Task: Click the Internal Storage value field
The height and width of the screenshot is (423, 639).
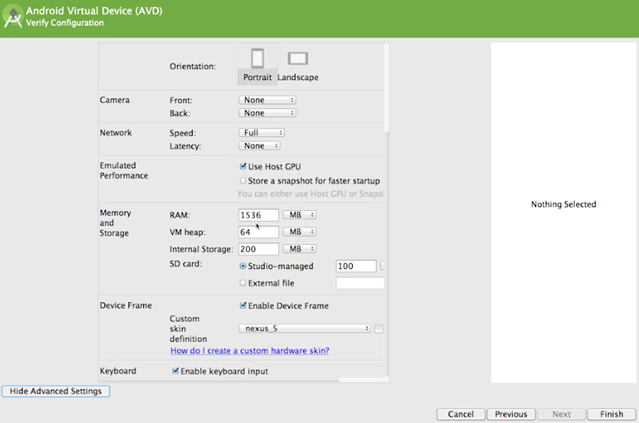Action: tap(258, 249)
